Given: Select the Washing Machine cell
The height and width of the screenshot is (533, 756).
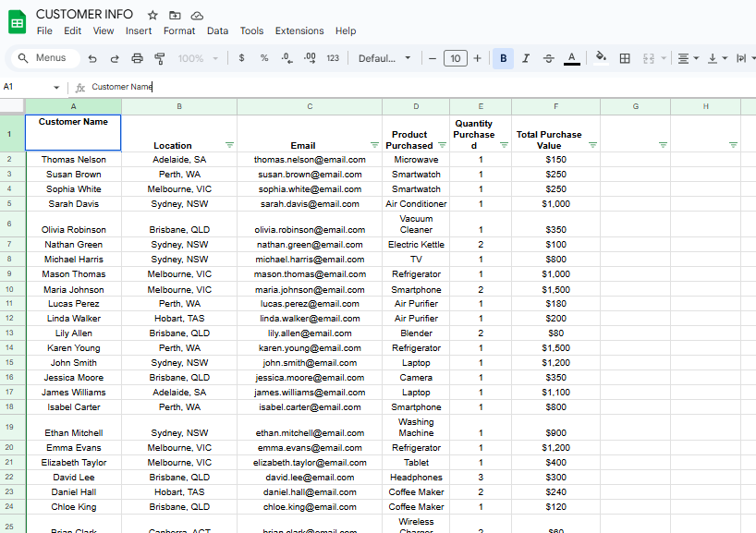Looking at the screenshot, I should 416,428.
